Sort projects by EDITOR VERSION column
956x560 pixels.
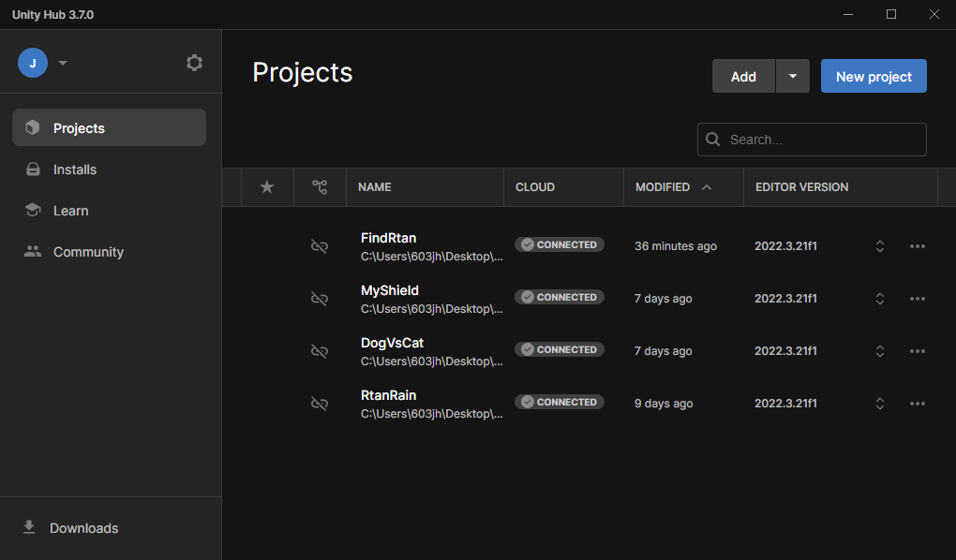(801, 187)
